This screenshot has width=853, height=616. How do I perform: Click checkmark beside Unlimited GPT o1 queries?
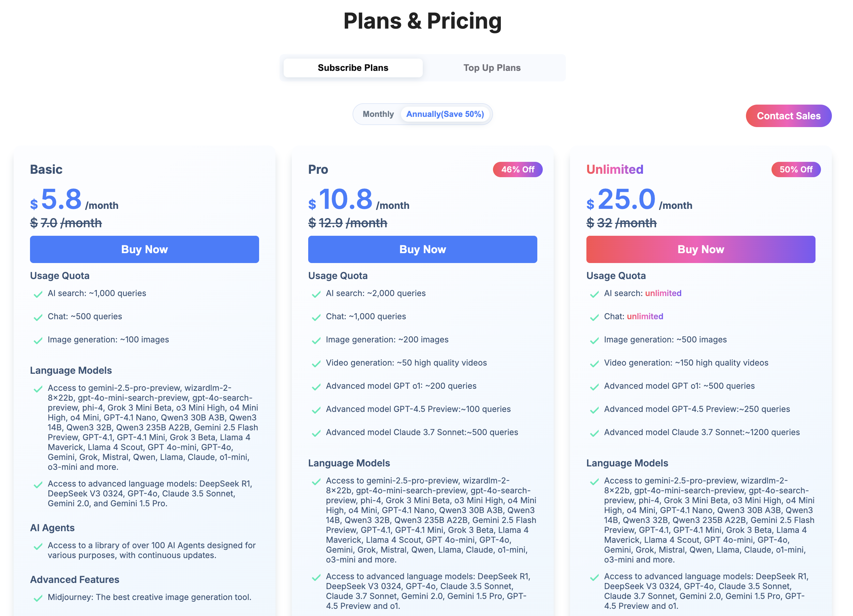[594, 387]
